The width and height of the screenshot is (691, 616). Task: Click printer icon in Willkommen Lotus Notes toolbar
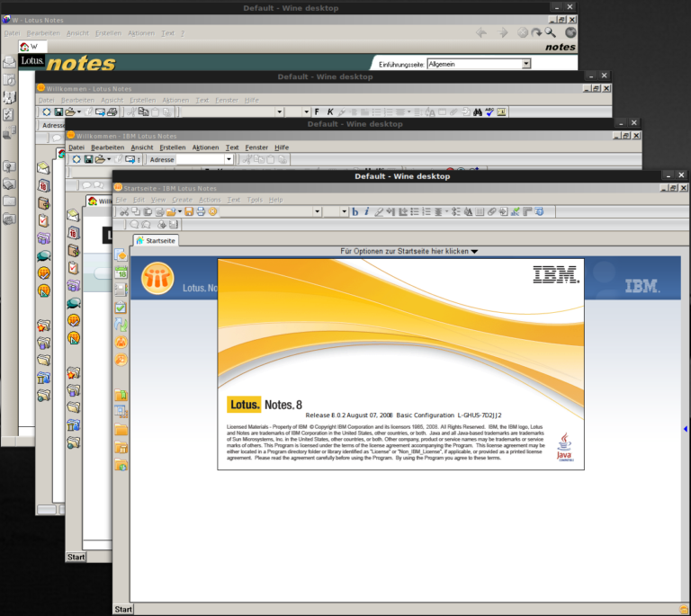point(112,112)
